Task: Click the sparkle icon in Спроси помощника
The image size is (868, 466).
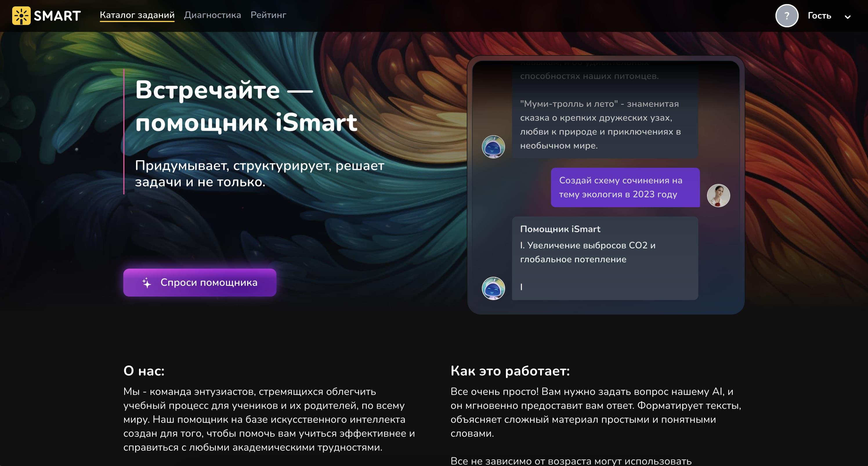Action: (x=147, y=282)
